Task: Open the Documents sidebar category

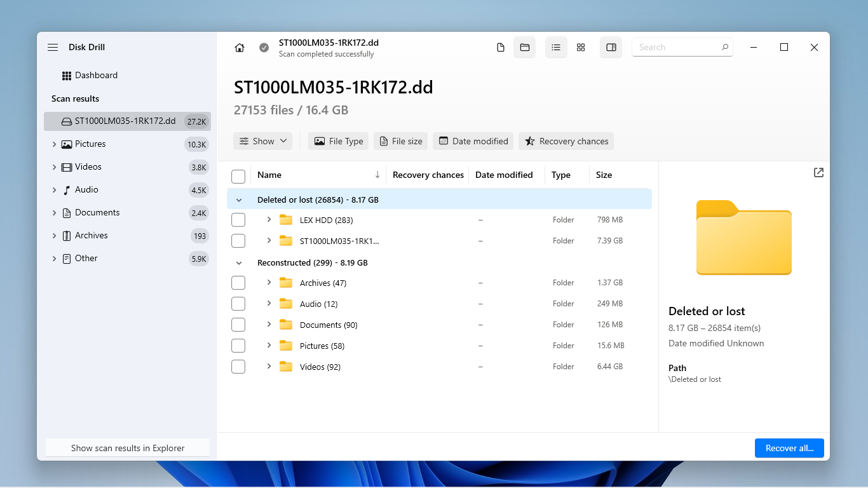Action: click(127, 213)
